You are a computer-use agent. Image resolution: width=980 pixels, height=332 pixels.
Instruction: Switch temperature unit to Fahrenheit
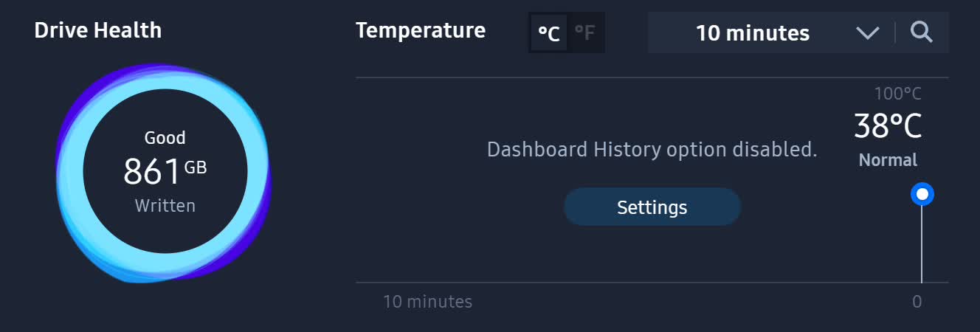tap(585, 33)
